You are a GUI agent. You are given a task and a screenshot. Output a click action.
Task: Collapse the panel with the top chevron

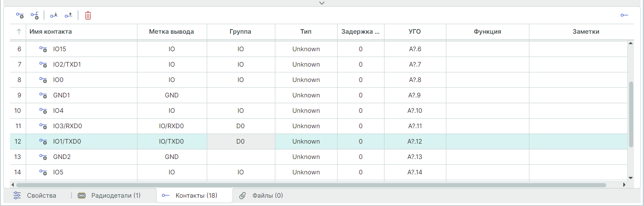[x=322, y=3]
